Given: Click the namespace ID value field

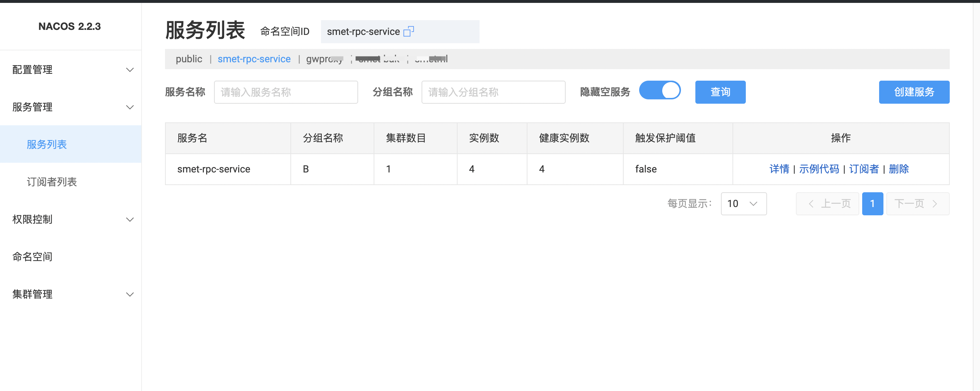Looking at the screenshot, I should (x=400, y=32).
